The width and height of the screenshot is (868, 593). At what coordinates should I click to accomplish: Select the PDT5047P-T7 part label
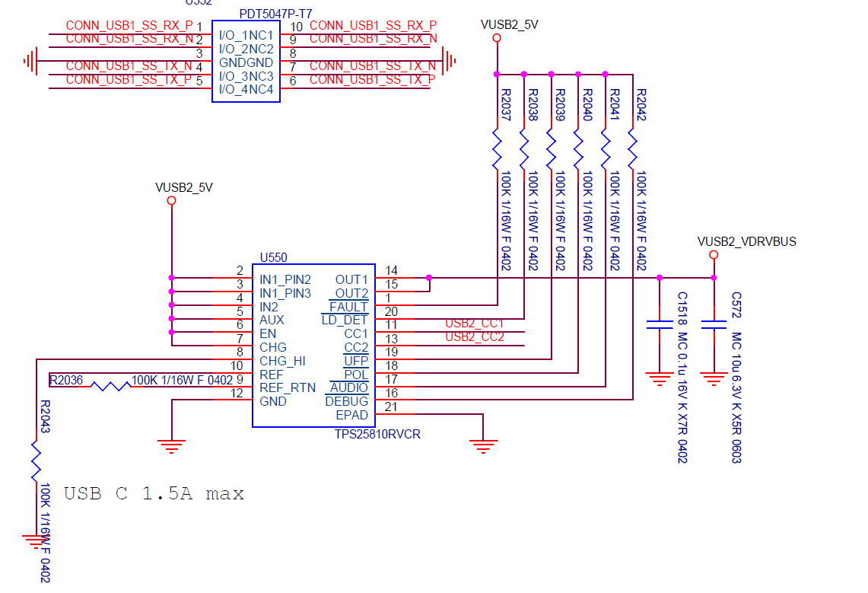click(275, 14)
